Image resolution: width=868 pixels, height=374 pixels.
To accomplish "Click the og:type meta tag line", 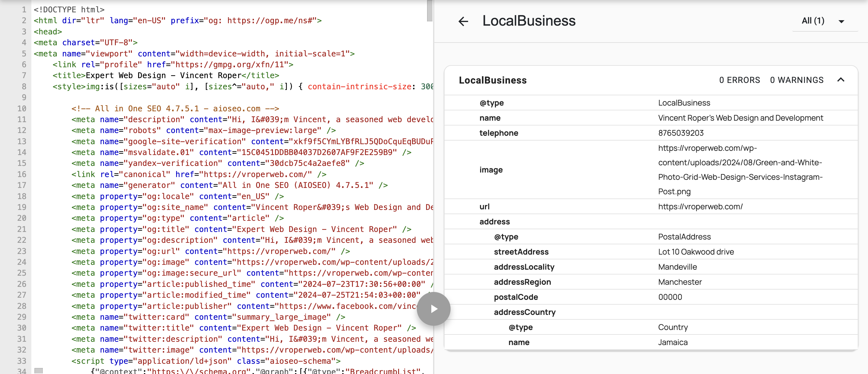I will click(x=178, y=218).
